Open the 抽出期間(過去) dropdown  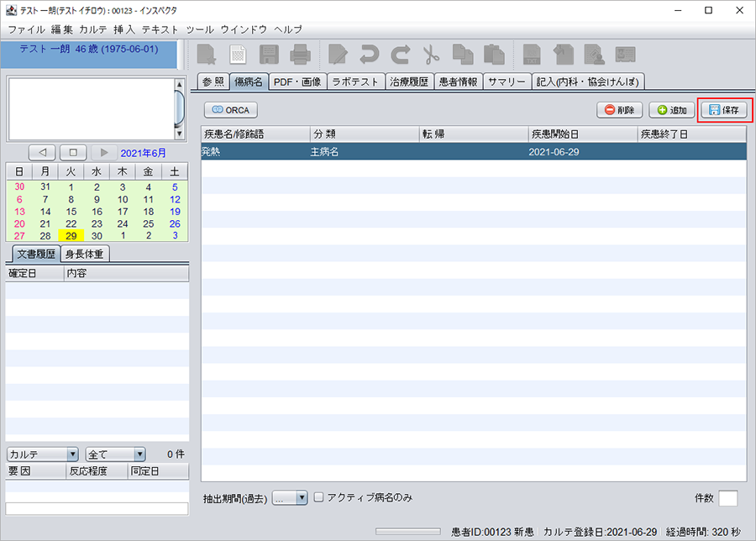click(x=291, y=498)
